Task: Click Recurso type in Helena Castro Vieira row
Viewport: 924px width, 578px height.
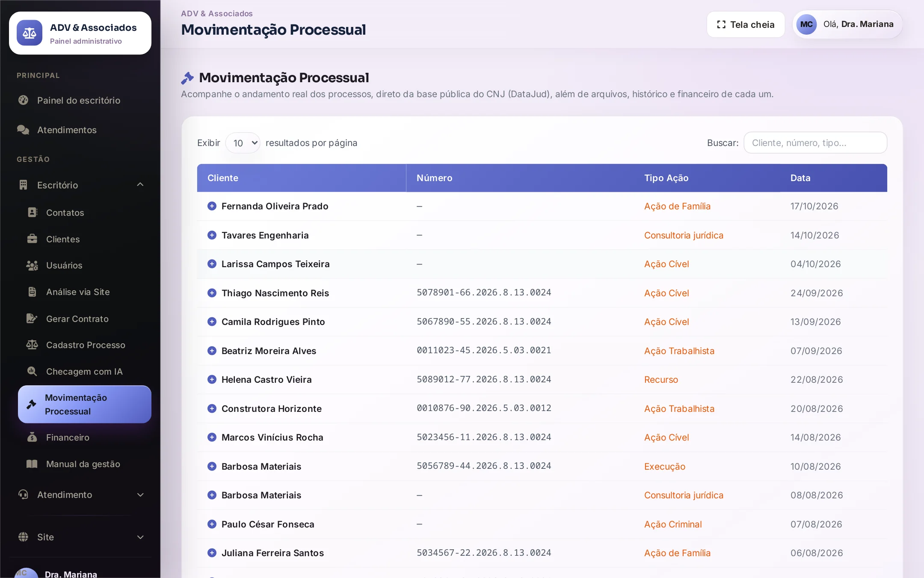Action: point(661,379)
